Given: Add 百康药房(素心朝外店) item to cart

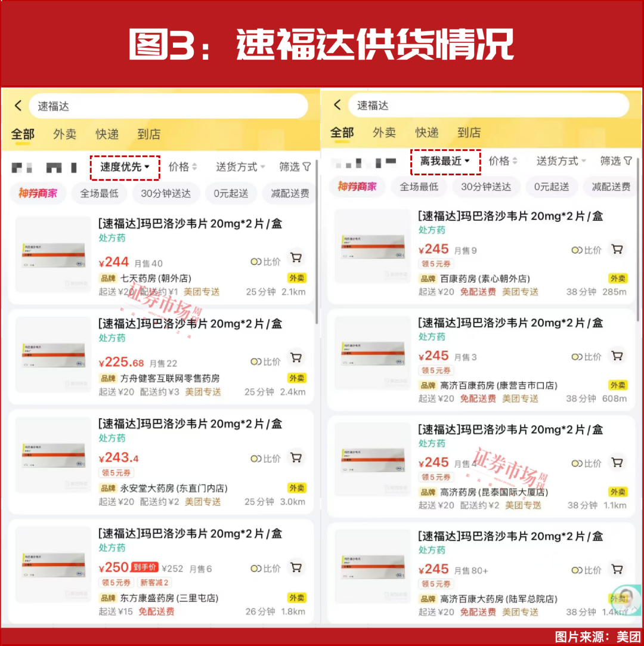Looking at the screenshot, I should click(617, 249).
